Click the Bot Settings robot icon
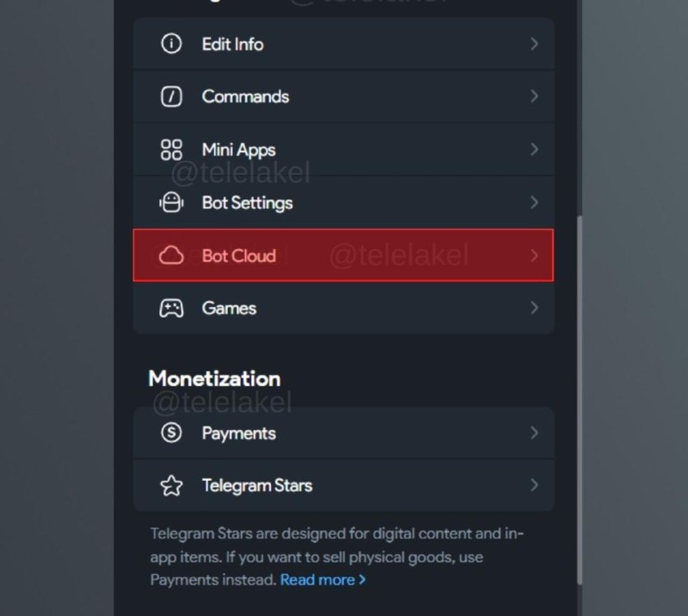The height and width of the screenshot is (616, 688). (172, 203)
